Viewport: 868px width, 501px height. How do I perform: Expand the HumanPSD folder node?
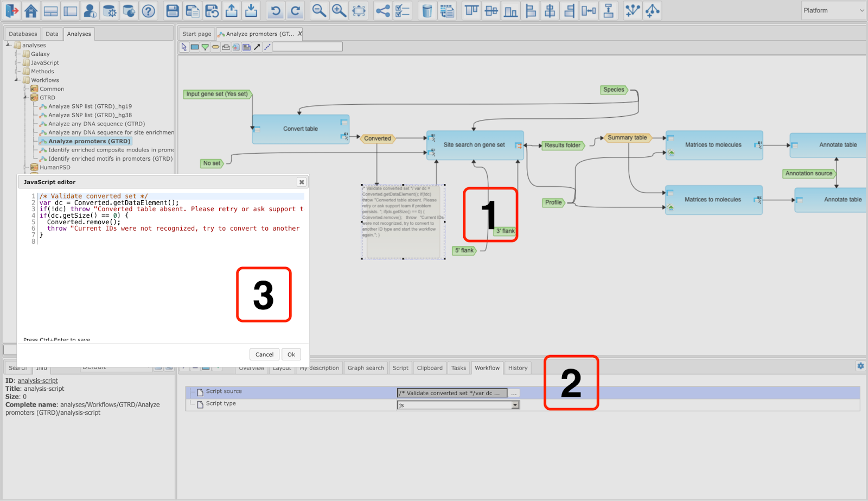25,167
